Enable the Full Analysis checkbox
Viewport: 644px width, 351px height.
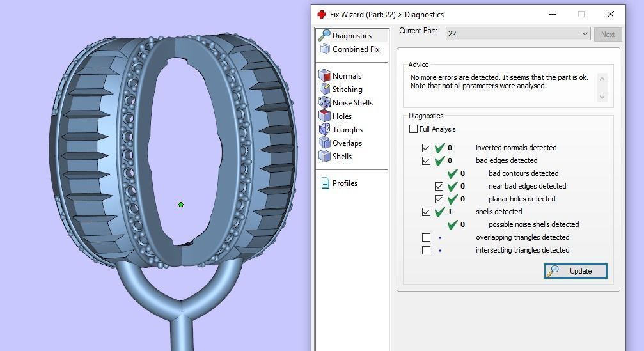pyautogui.click(x=413, y=129)
